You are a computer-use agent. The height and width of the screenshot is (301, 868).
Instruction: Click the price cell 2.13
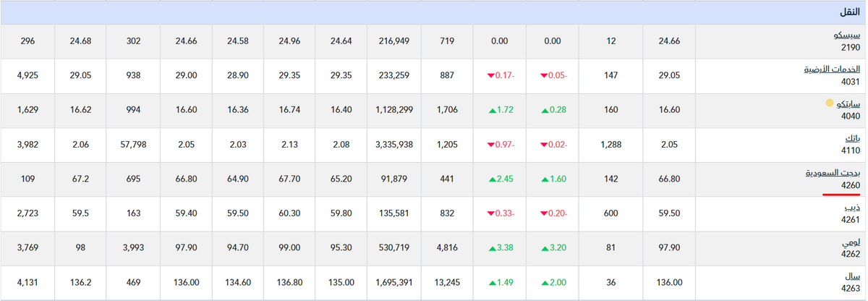click(289, 145)
